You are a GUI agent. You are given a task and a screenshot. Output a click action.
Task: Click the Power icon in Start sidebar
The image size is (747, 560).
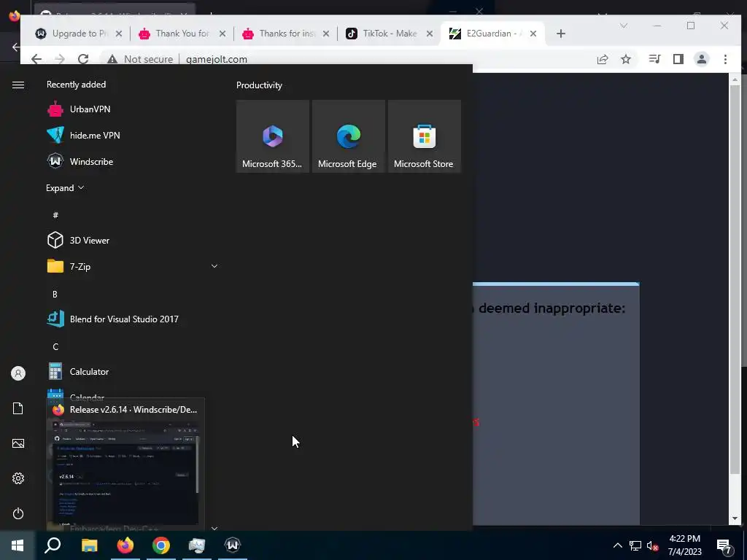pos(18,513)
